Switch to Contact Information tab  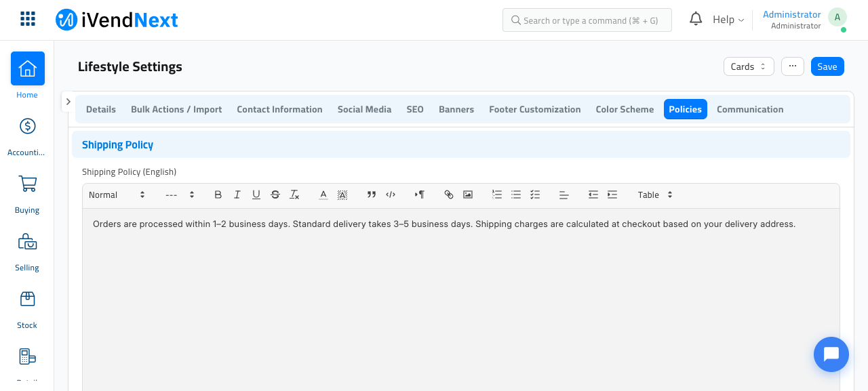[279, 109]
